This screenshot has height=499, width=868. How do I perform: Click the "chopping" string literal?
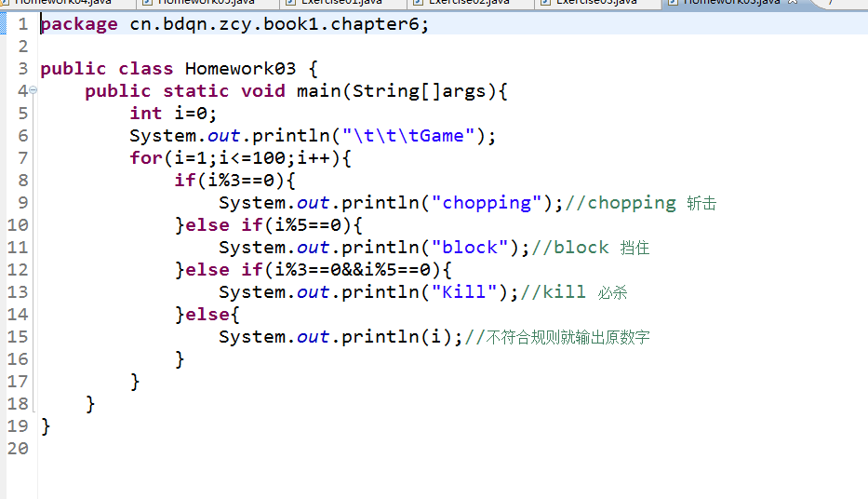pos(486,203)
